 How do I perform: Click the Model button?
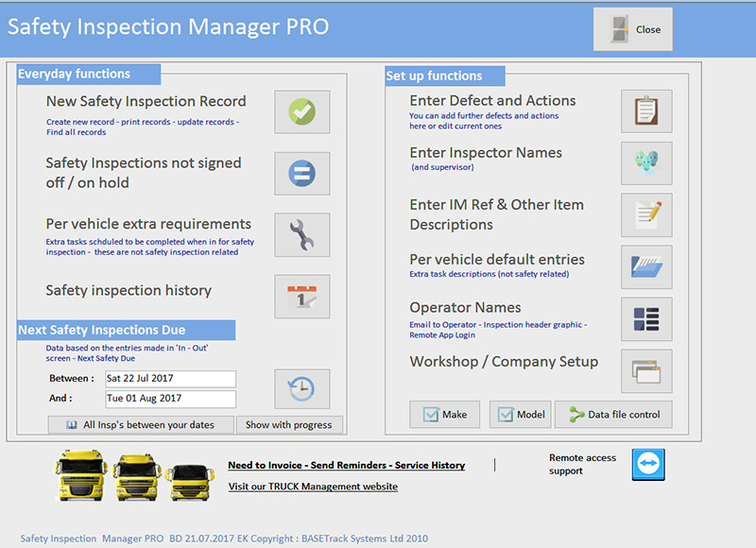point(521,415)
